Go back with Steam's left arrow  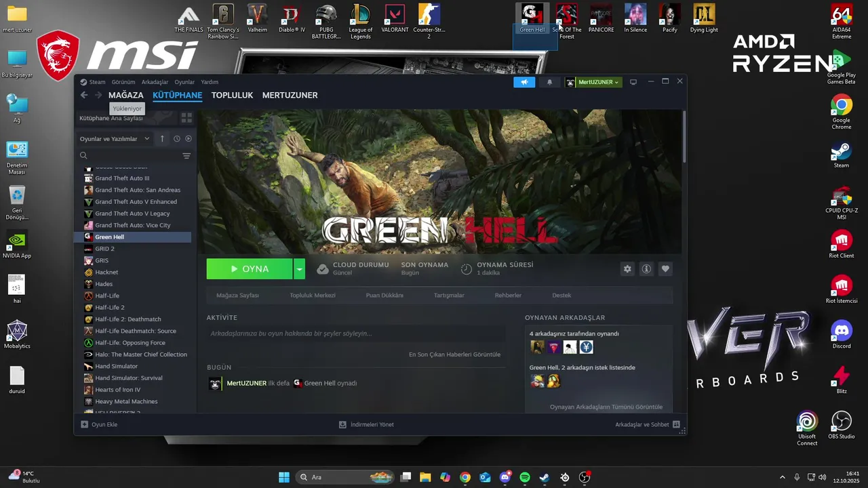[x=84, y=96]
